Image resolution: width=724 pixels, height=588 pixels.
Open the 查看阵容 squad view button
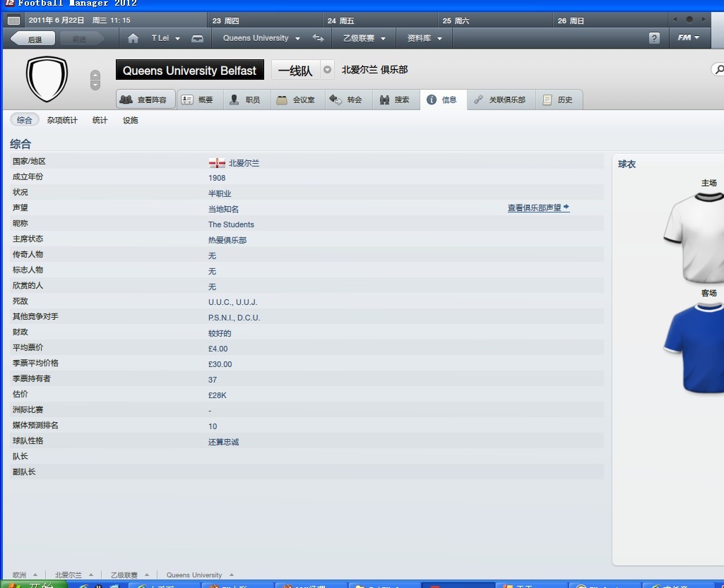point(146,100)
